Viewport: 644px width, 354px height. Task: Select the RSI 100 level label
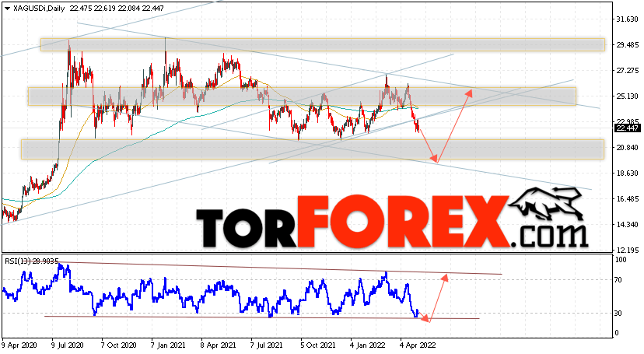pos(621,260)
